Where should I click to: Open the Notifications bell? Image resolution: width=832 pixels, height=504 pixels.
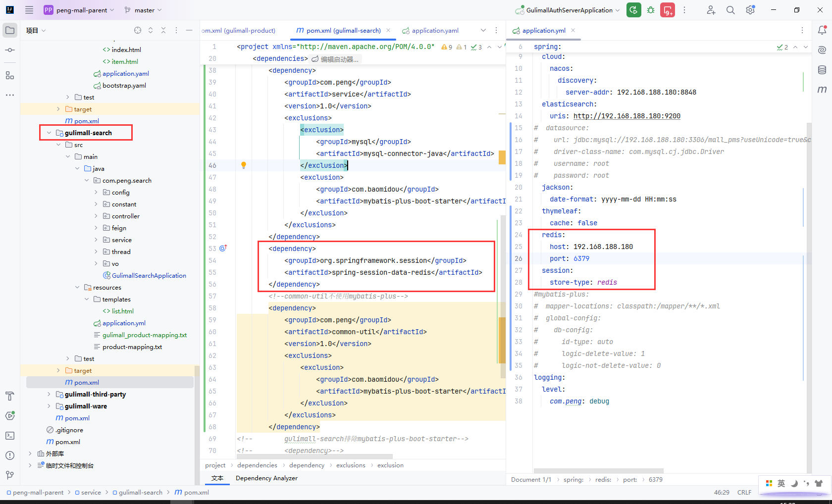tap(822, 30)
